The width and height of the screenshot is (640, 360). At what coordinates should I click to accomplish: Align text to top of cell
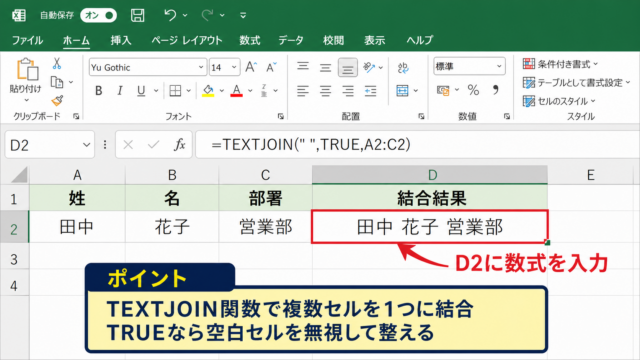click(x=303, y=66)
